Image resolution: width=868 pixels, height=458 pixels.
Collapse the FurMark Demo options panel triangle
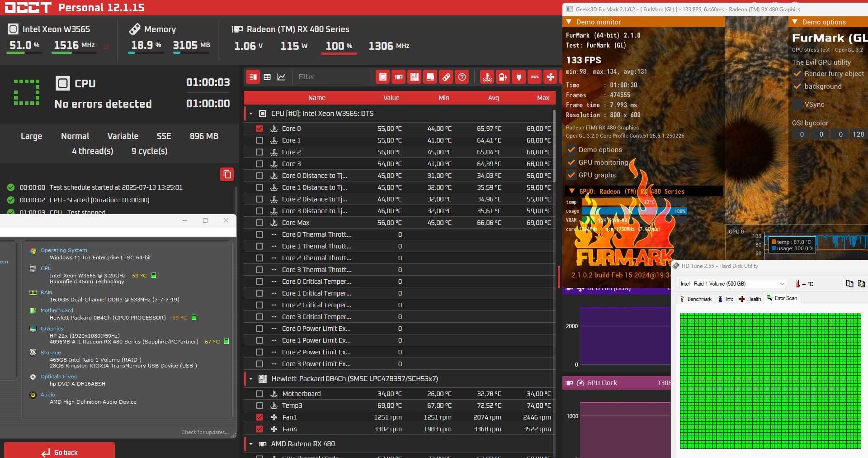point(795,22)
